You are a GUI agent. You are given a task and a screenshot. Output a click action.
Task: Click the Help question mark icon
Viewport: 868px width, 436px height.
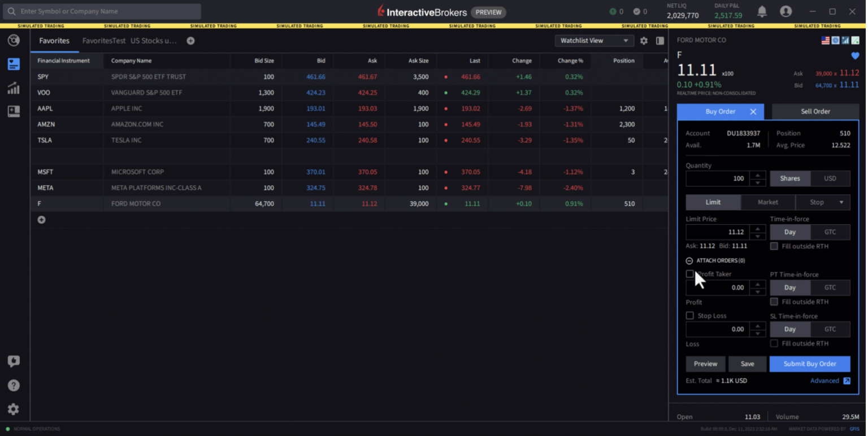tap(14, 385)
